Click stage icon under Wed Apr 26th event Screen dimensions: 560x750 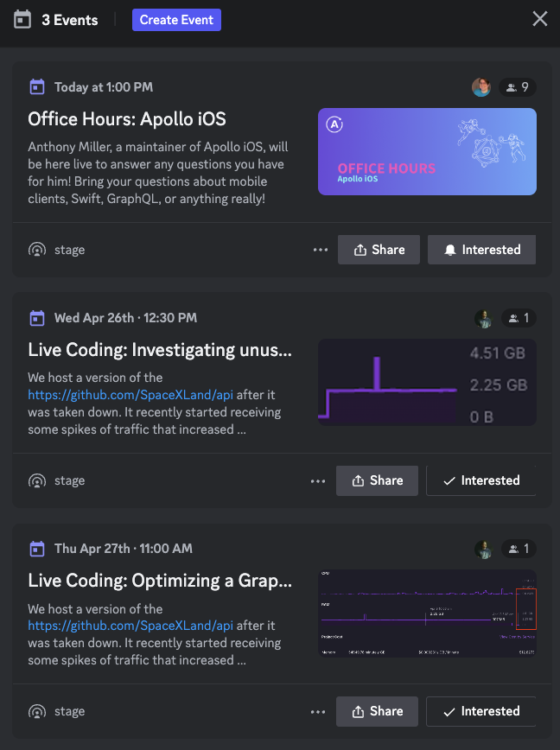pyautogui.click(x=37, y=480)
